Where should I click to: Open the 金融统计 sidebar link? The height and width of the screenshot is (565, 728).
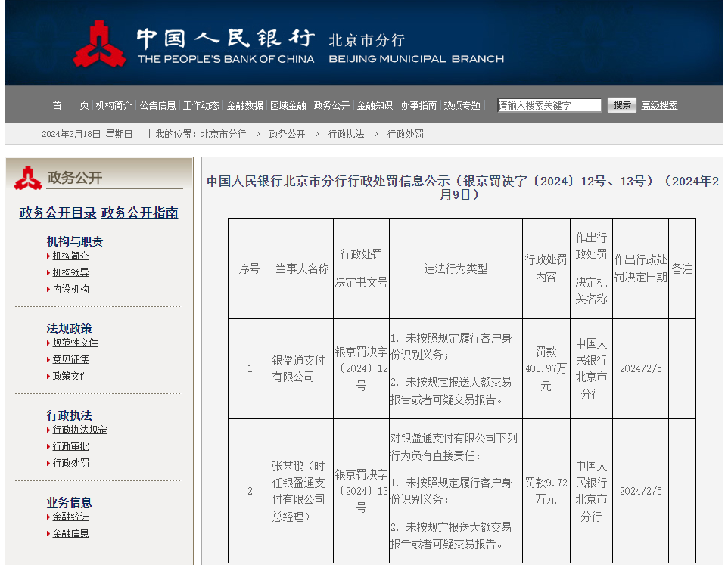click(70, 517)
